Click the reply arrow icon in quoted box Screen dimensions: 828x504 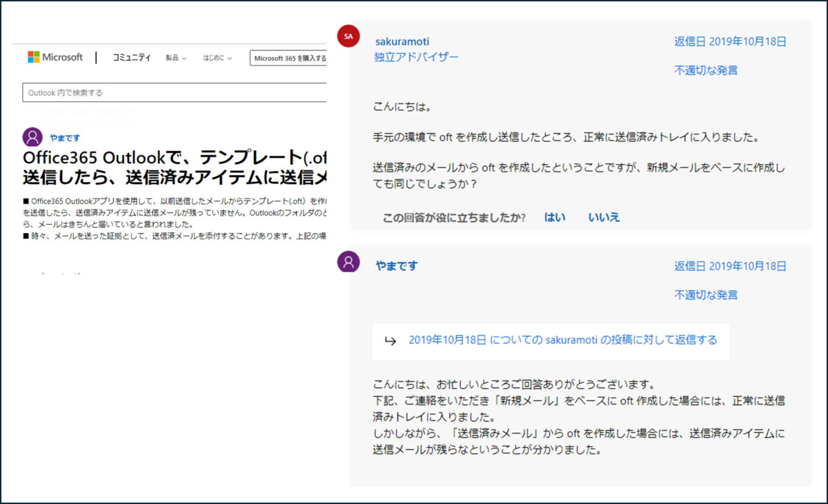[390, 341]
